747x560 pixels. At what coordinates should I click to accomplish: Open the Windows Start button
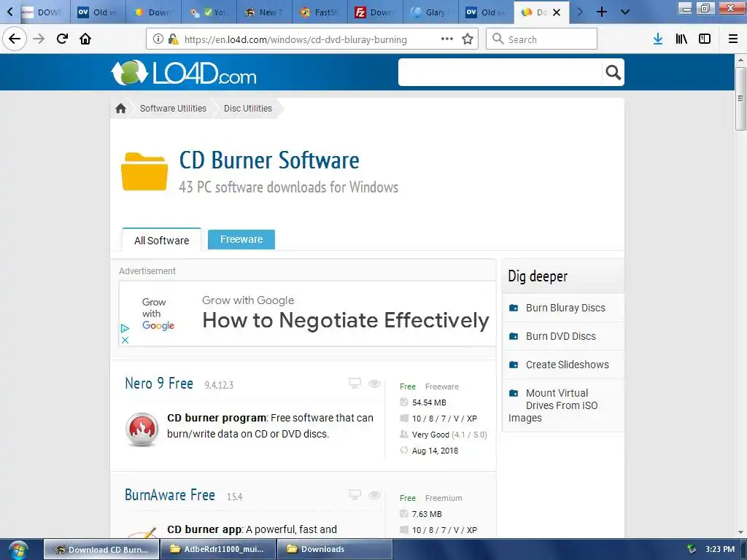click(18, 550)
